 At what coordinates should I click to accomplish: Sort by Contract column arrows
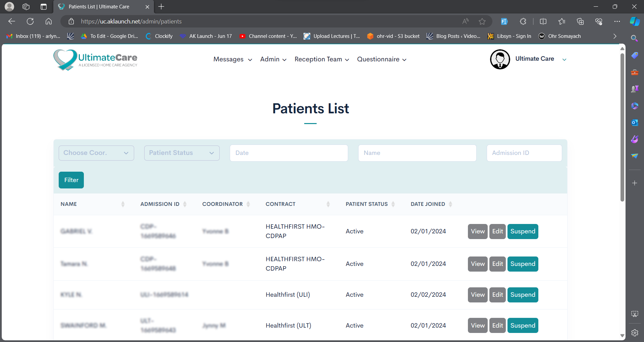pyautogui.click(x=328, y=204)
